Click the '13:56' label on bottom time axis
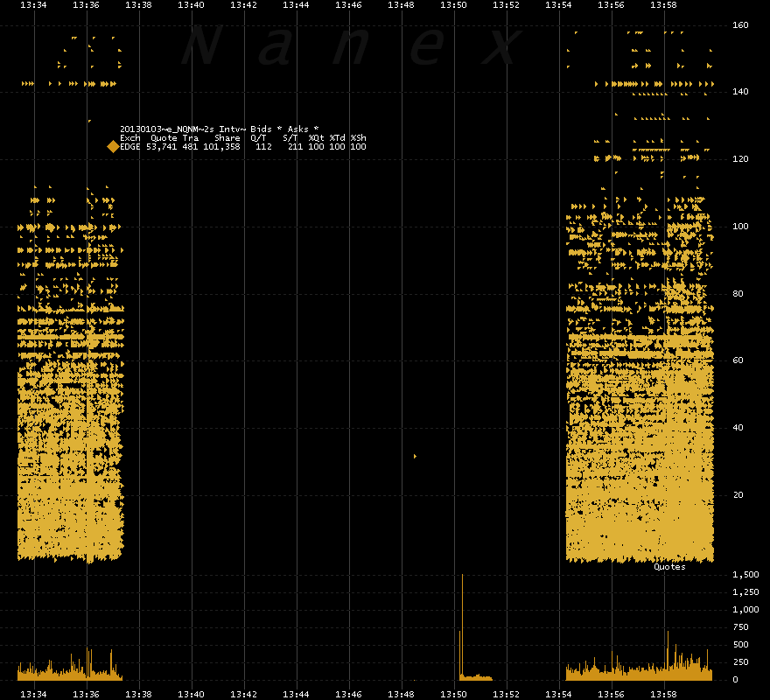Viewport: 770px width, 700px height. pos(611,694)
